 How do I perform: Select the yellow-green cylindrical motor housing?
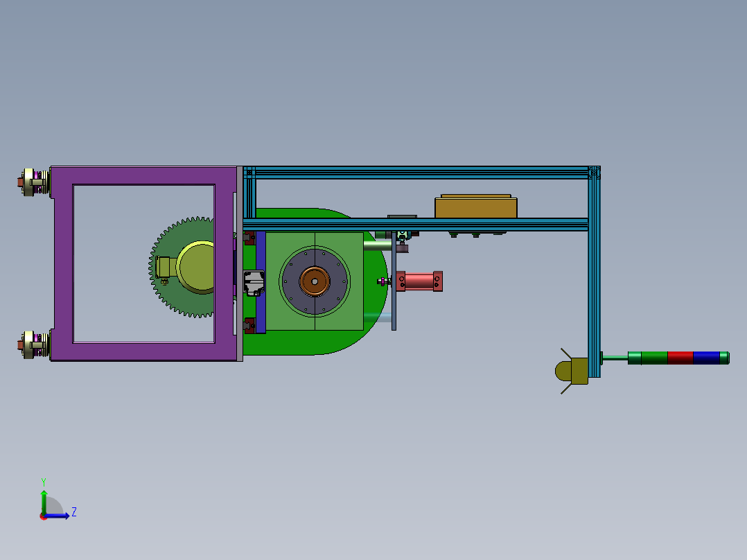[x=196, y=267]
